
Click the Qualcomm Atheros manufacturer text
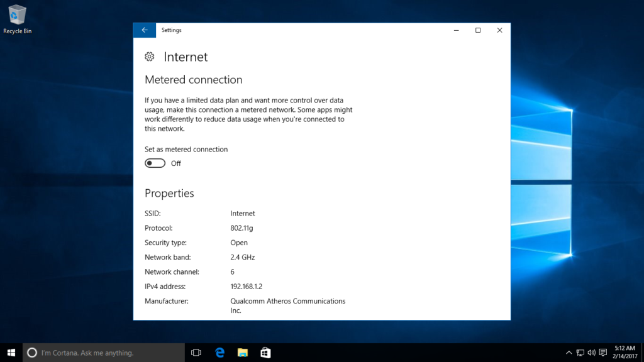click(x=287, y=301)
